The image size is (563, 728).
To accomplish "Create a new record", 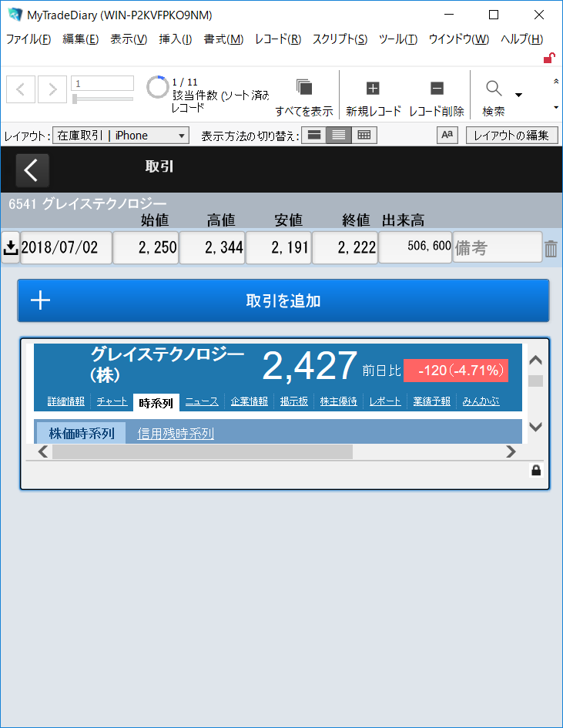I will [373, 89].
